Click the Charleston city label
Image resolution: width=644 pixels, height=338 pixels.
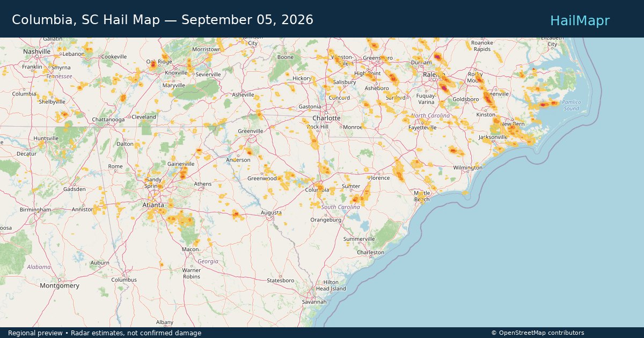coord(371,252)
